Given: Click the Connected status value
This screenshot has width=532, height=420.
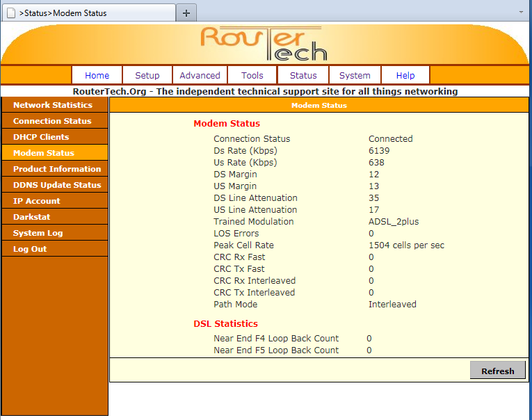Looking at the screenshot, I should tap(391, 139).
